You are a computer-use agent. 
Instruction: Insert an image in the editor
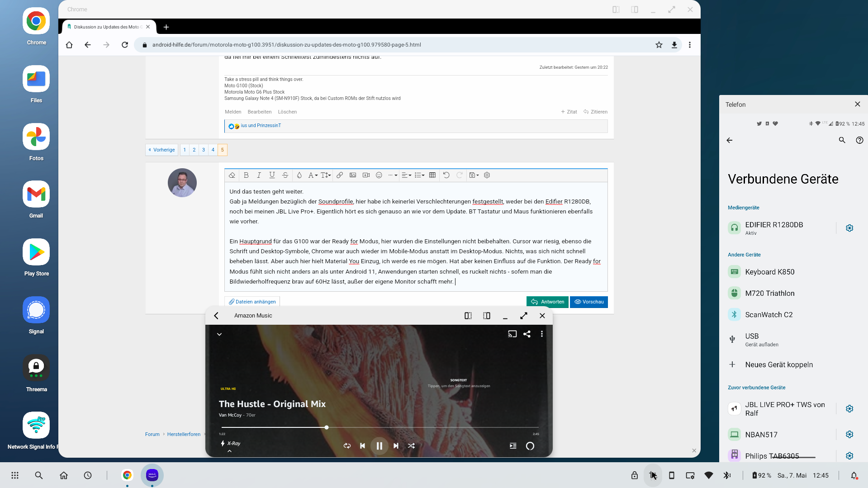coord(353,175)
